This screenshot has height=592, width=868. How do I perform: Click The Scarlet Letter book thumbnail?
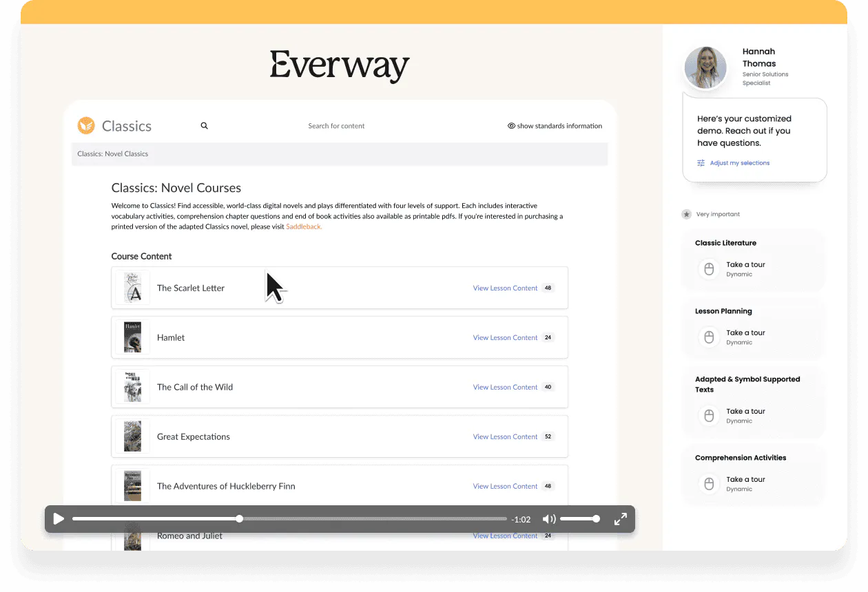132,288
